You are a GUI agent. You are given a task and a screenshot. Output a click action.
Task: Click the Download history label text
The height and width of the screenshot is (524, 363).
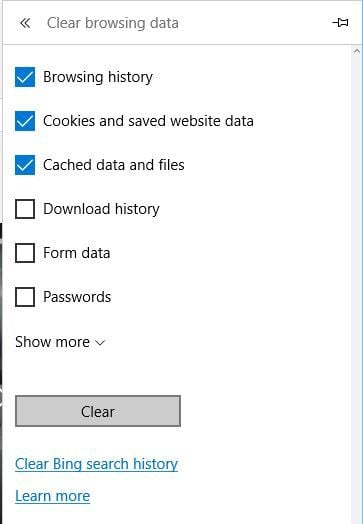click(102, 209)
